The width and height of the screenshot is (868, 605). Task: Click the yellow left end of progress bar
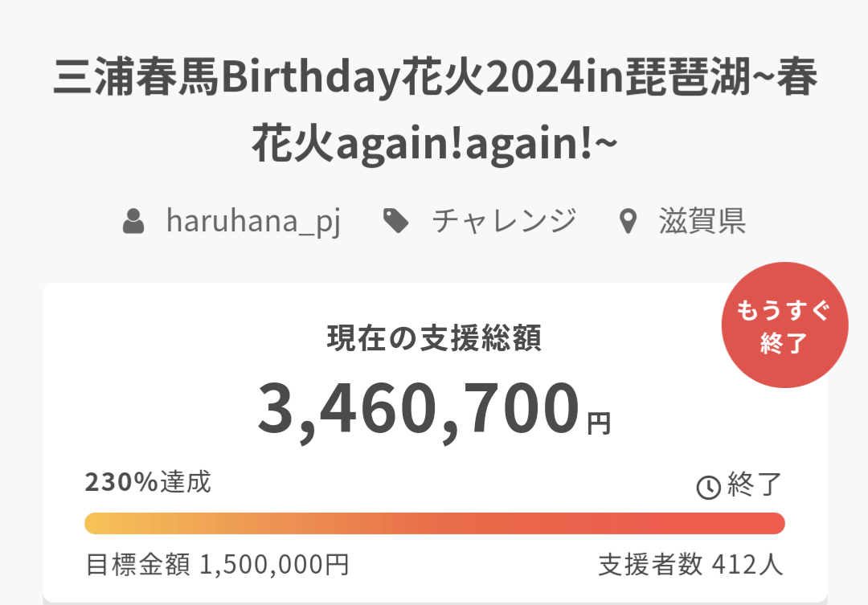96,523
